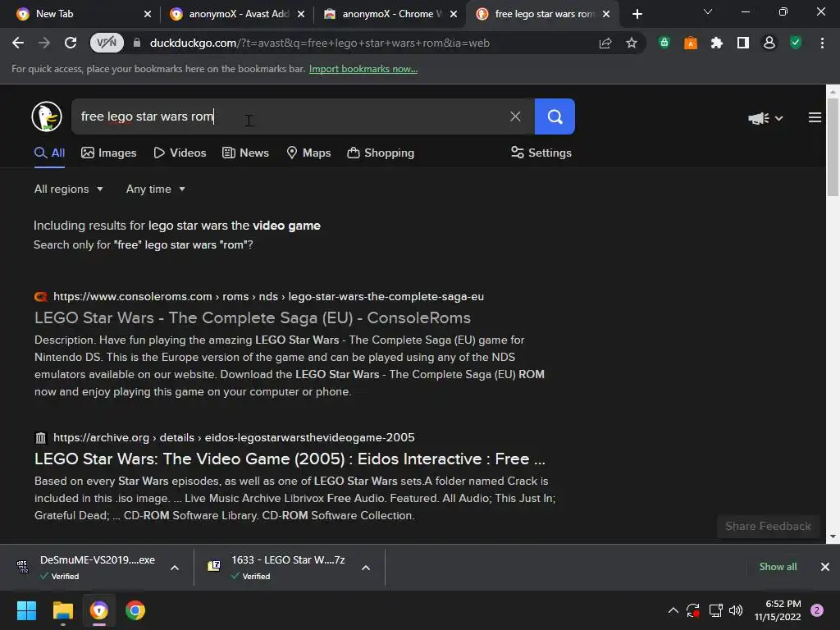Click Show all downloads
The image size is (840, 630).
tap(778, 567)
